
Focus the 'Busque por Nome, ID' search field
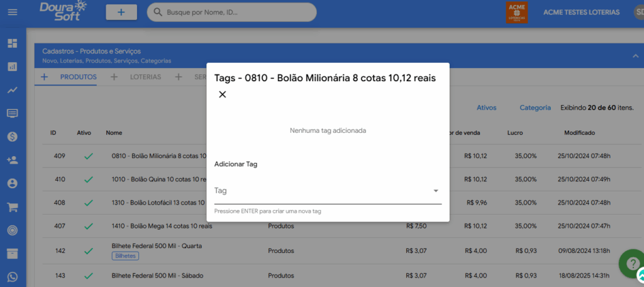pos(238,12)
